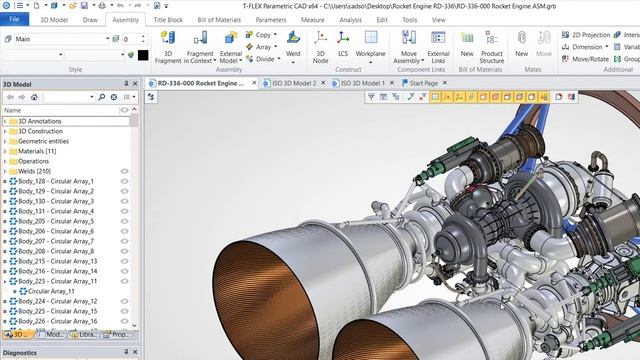This screenshot has height=360, width=640.
Task: Open the File menu
Action: pyautogui.click(x=14, y=20)
